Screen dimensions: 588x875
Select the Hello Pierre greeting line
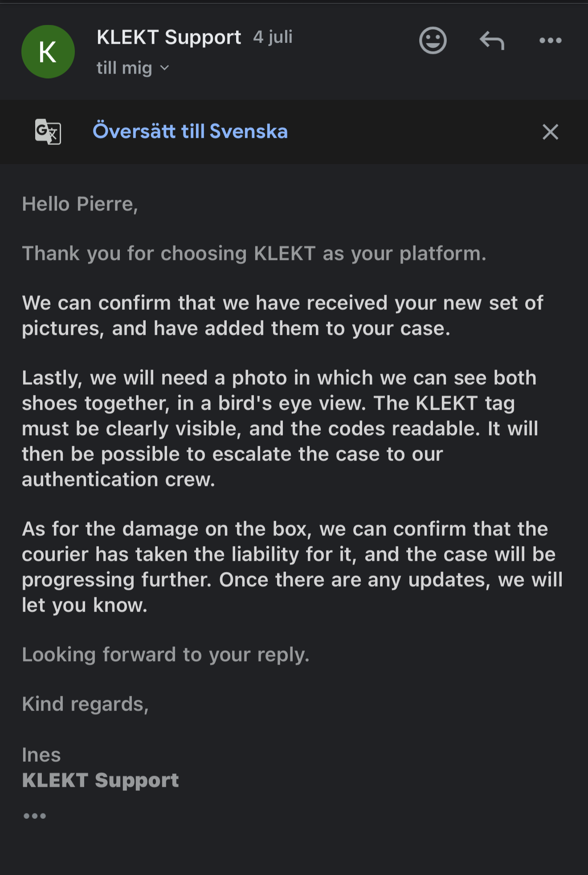click(x=80, y=204)
